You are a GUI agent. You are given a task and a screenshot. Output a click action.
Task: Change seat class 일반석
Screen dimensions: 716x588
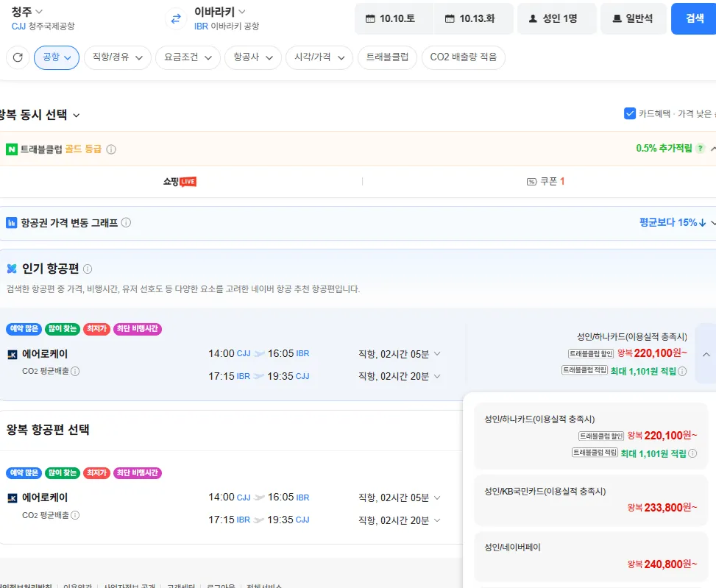(x=634, y=18)
